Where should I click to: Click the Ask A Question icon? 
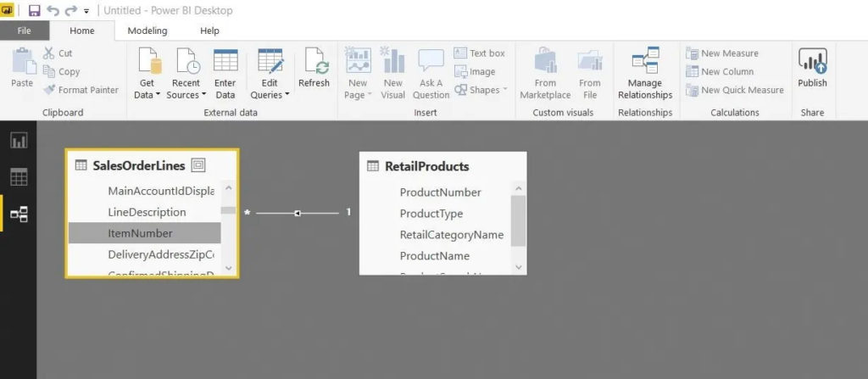[x=431, y=60]
